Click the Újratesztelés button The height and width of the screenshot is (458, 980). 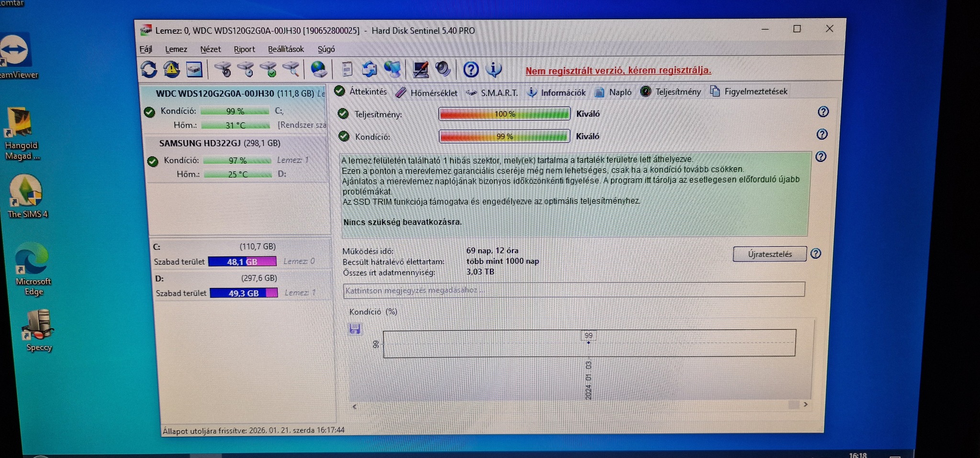[769, 254]
